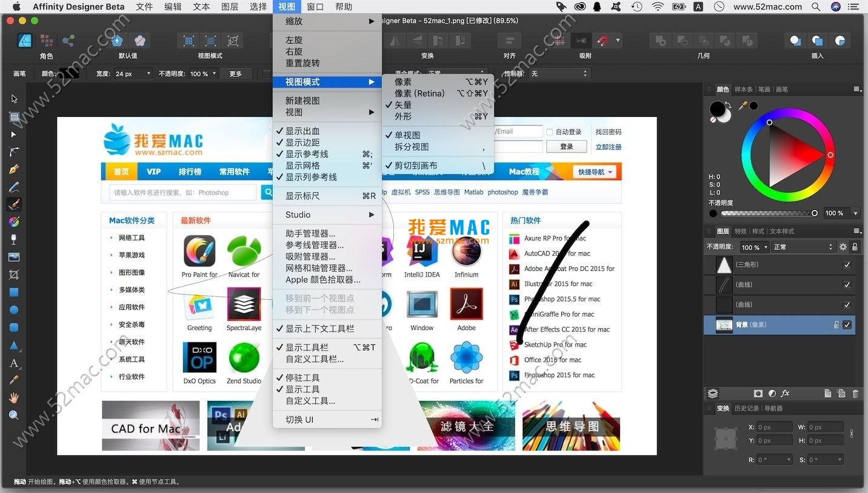The image size is (868, 493).
Task: Click the 更多 button
Action: (x=235, y=73)
